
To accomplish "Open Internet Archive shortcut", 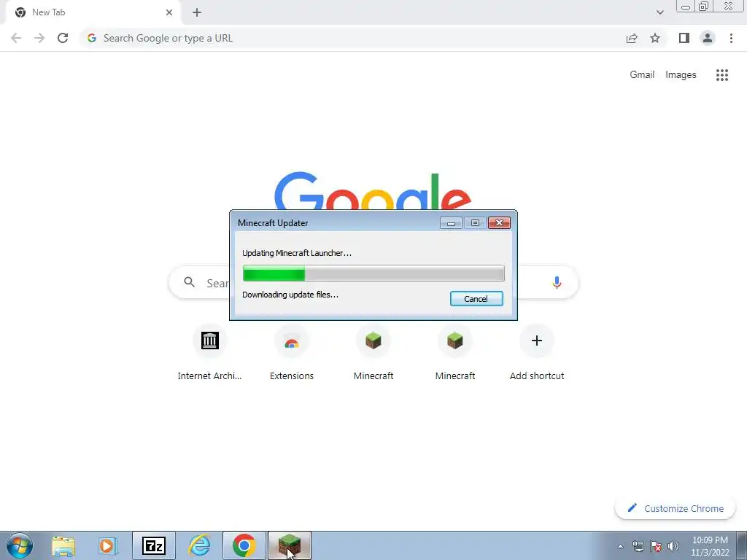I will coord(209,354).
